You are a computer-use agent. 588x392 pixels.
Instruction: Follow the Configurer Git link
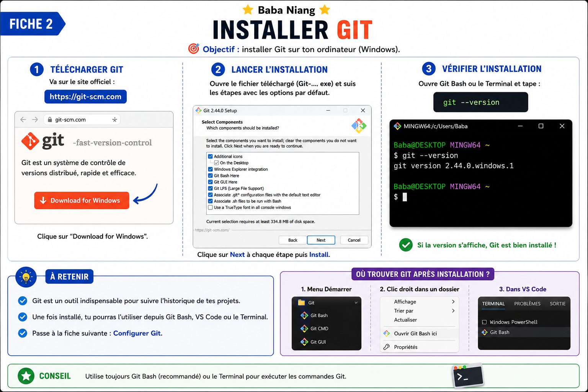[x=138, y=333]
